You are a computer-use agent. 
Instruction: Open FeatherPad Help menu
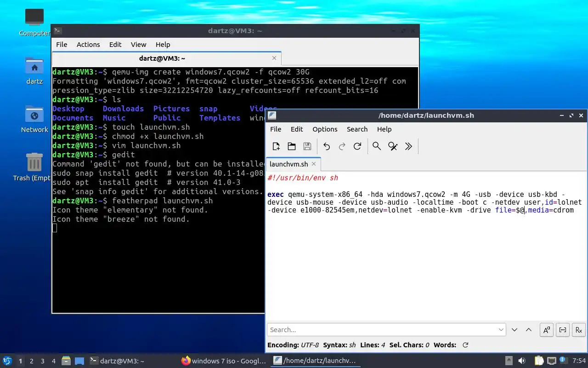[x=384, y=129]
